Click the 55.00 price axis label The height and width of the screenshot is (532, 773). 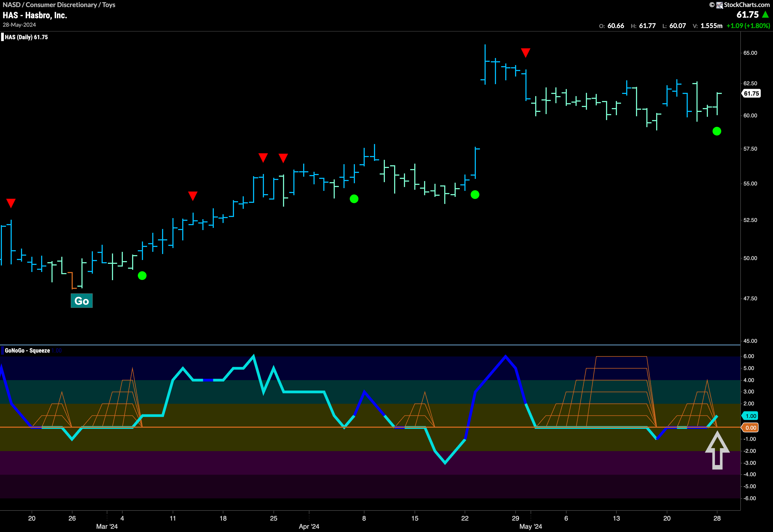pyautogui.click(x=750, y=184)
